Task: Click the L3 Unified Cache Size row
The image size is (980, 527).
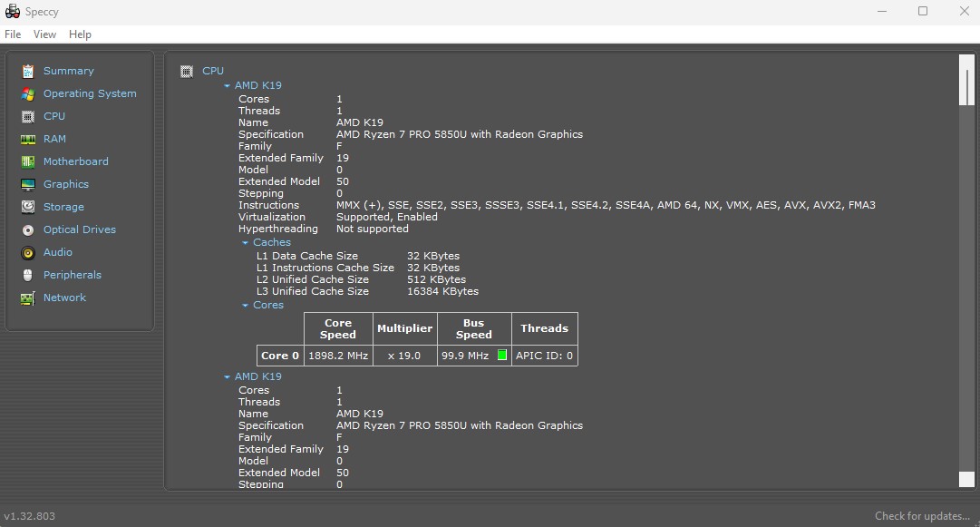Action: [x=367, y=291]
